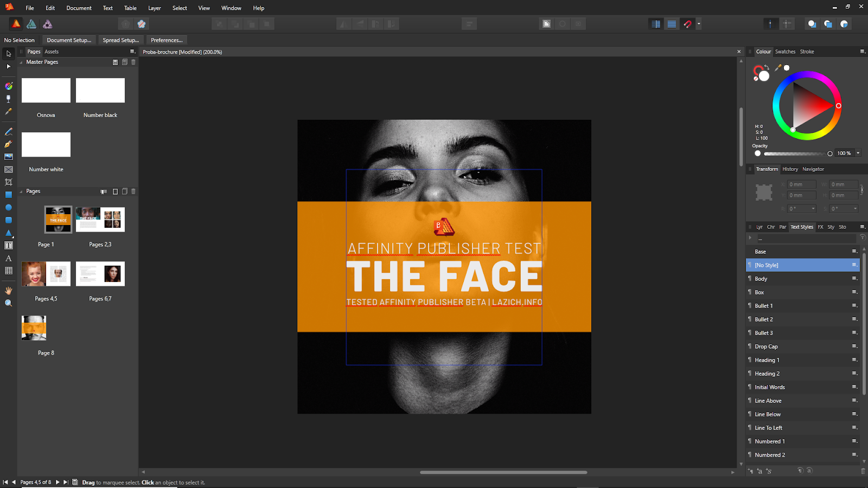Select the Zoom magnifier tool
Image resolution: width=868 pixels, height=488 pixels.
pyautogui.click(x=8, y=303)
